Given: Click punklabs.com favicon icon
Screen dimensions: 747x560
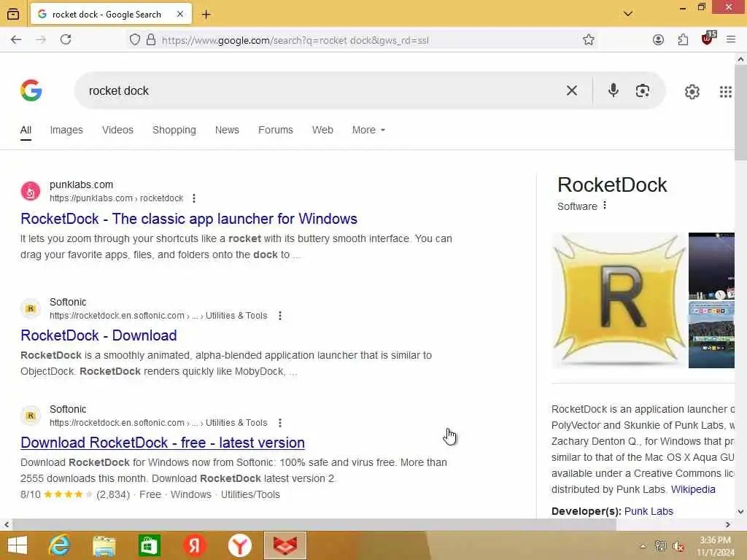Looking at the screenshot, I should coord(31,192).
